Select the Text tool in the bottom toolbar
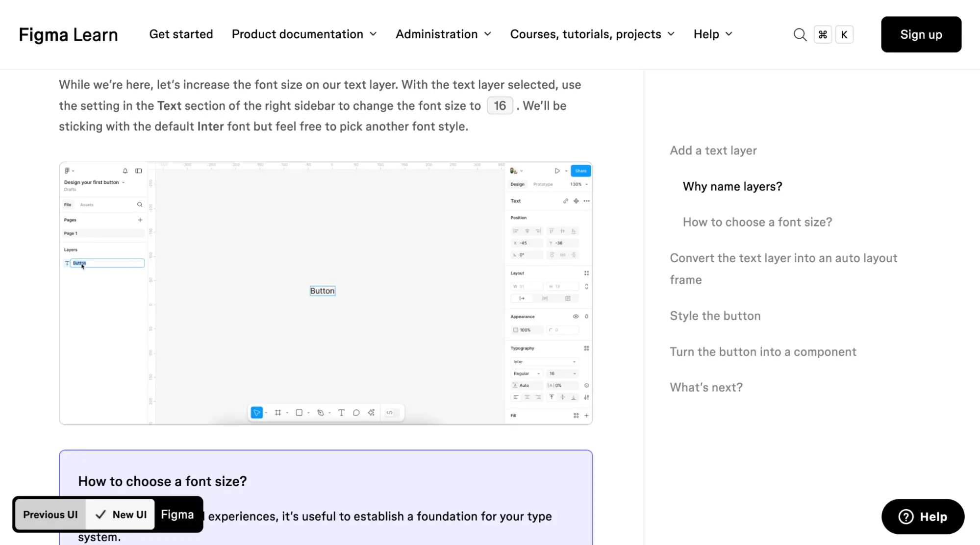980x545 pixels. pyautogui.click(x=341, y=413)
